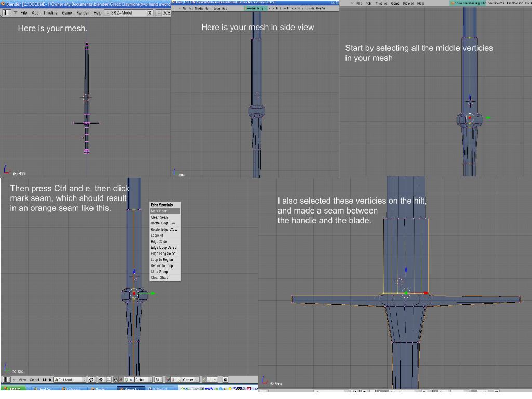Choose Rotate Edge CCW in Edge Specials
The height and width of the screenshot is (399, 532).
(165, 229)
